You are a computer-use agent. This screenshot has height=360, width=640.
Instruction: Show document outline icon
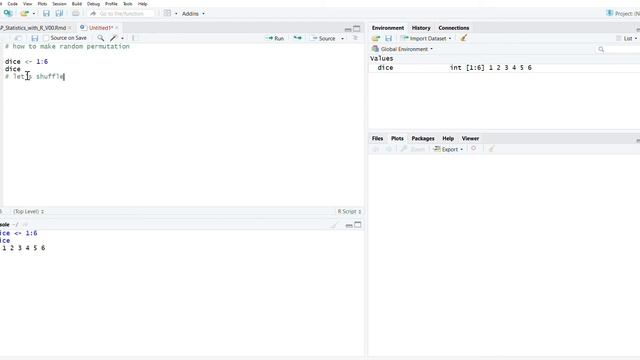click(355, 38)
